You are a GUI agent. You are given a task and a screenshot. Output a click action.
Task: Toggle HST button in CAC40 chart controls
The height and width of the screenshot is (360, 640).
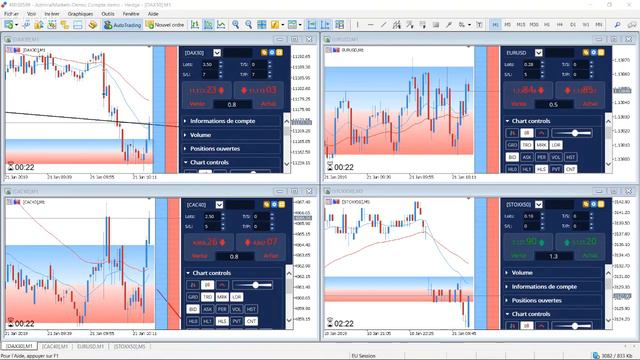251,309
